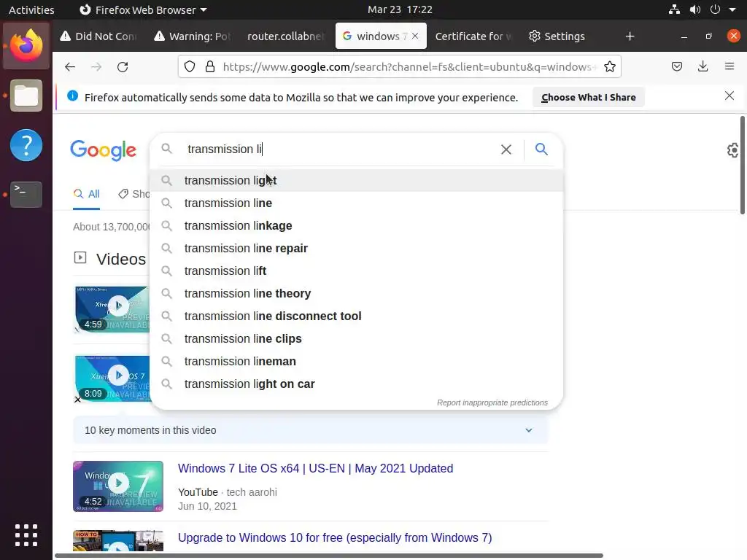Choose suggestion transmission light on car
The height and width of the screenshot is (560, 747).
356,384
